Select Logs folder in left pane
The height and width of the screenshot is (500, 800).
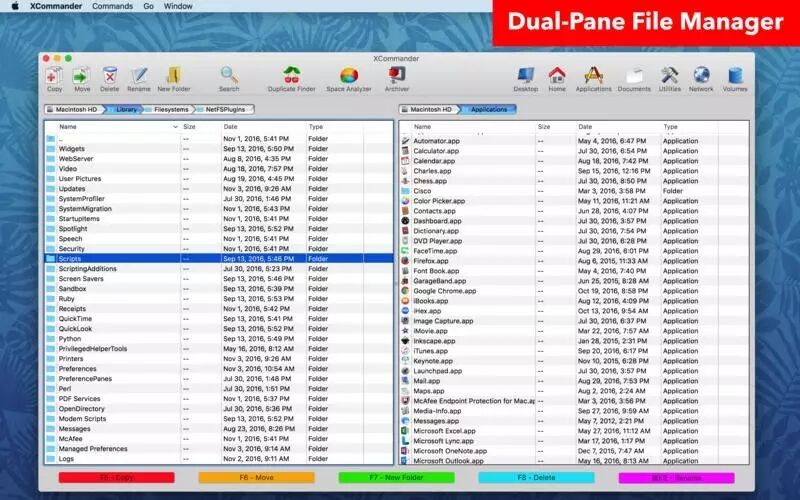pyautogui.click(x=219, y=459)
